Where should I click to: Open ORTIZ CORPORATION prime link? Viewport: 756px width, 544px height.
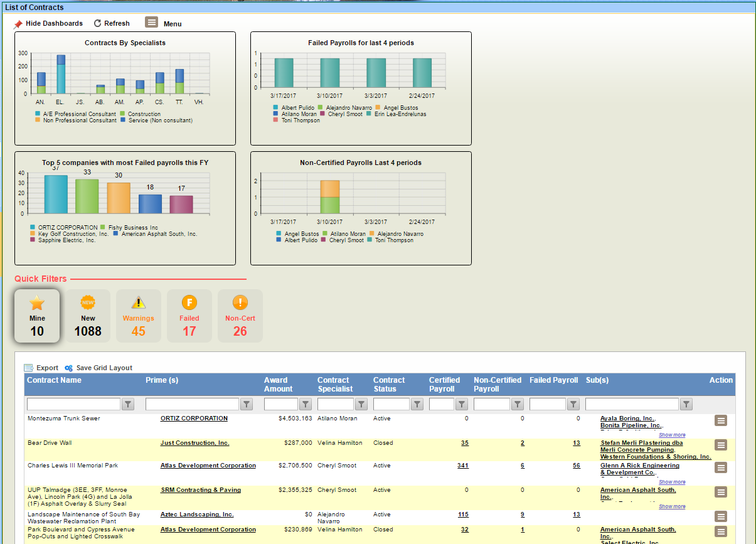[x=194, y=419]
